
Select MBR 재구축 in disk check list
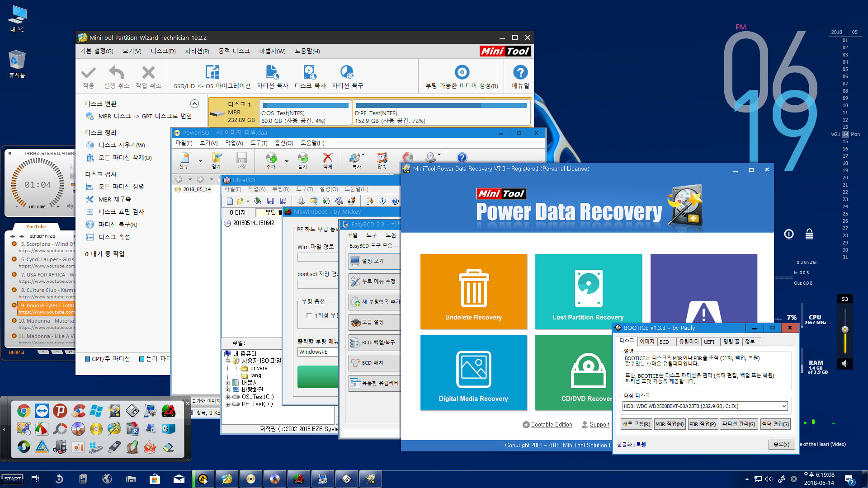[115, 199]
